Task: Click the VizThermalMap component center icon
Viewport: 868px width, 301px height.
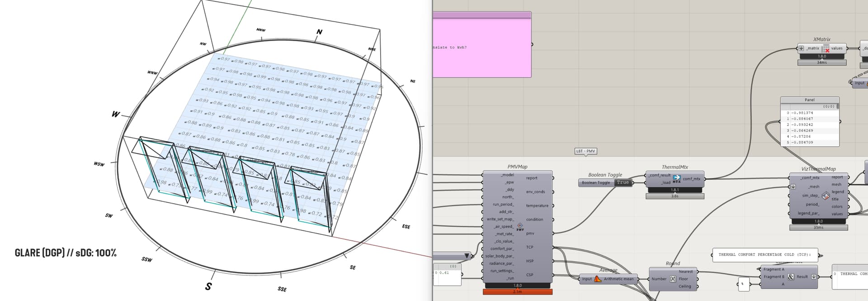Action: pos(826,196)
